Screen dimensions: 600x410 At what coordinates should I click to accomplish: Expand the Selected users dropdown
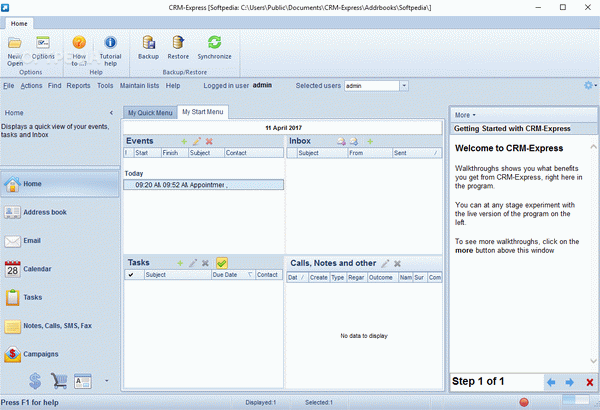(404, 86)
